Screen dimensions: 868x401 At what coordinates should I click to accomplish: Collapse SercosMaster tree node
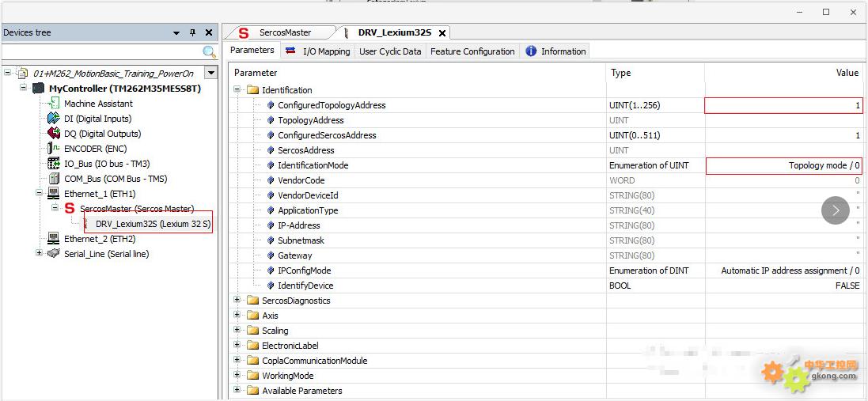tap(55, 208)
